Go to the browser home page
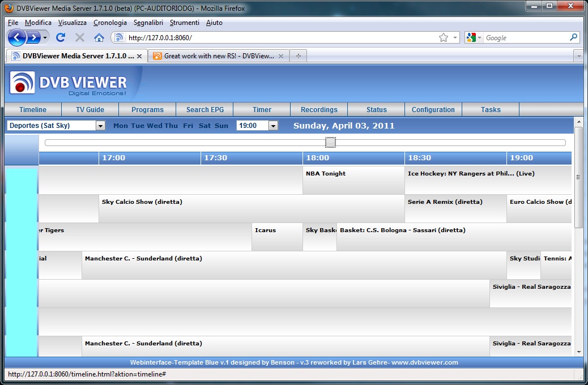This screenshot has width=588, height=385. [x=99, y=37]
